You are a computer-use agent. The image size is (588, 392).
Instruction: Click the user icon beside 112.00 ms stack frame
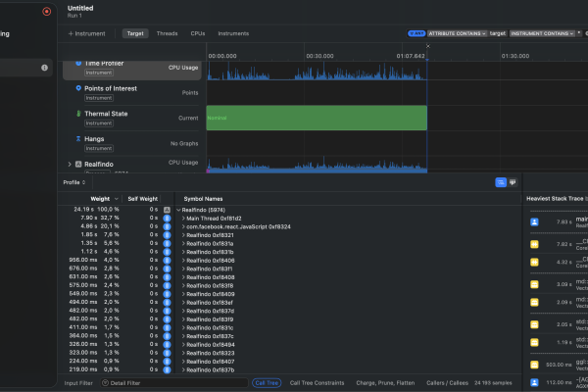point(534,382)
